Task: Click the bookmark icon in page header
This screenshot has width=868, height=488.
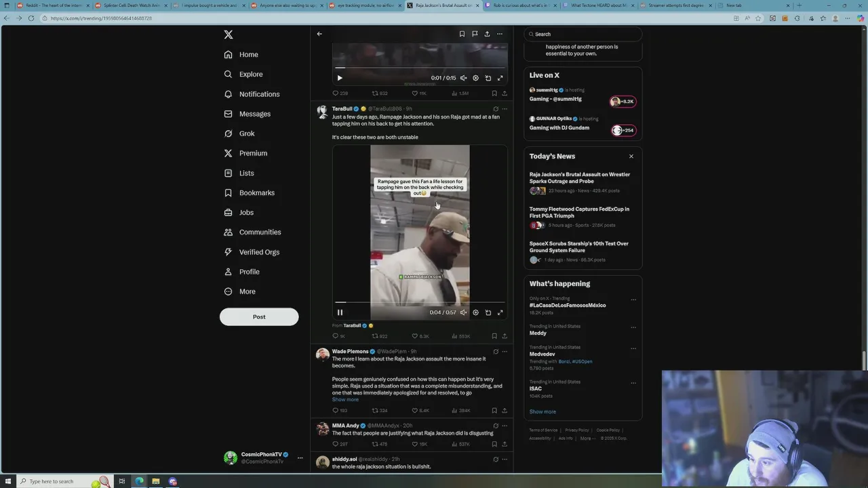Action: [462, 34]
